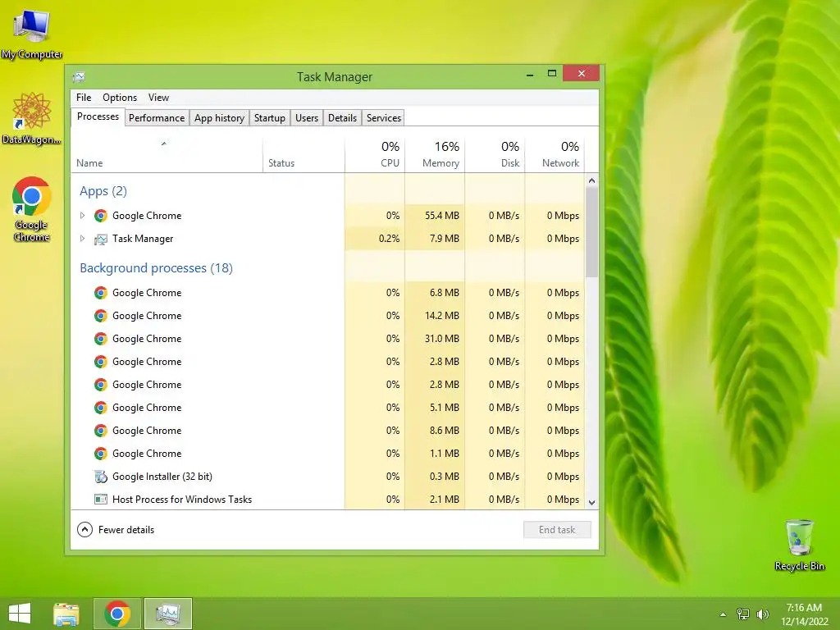
Task: Open My Computer desktop icon
Action: tap(32, 34)
